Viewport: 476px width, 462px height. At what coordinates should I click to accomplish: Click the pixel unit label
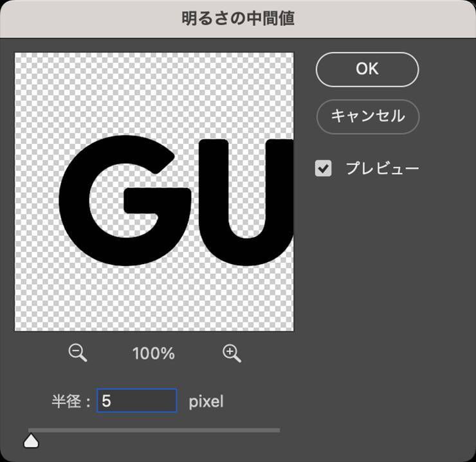[206, 402]
